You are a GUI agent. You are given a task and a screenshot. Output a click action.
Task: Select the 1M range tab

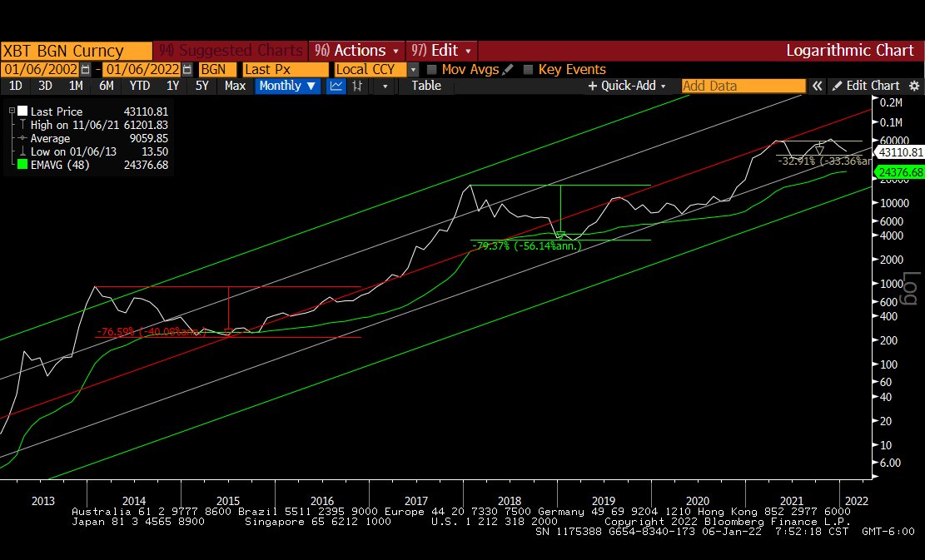(x=76, y=86)
